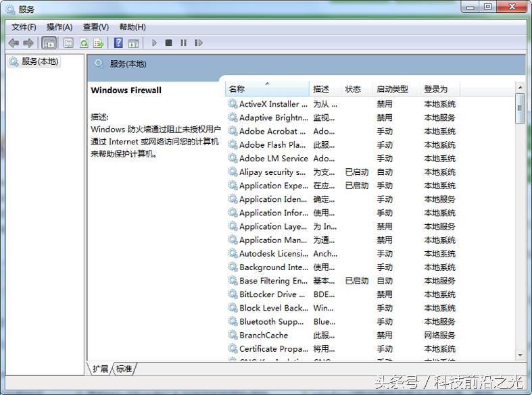Screen dimensions: 532x395
Task: Click 网络服务 logon cell for BranchCache
Action: click(x=439, y=335)
